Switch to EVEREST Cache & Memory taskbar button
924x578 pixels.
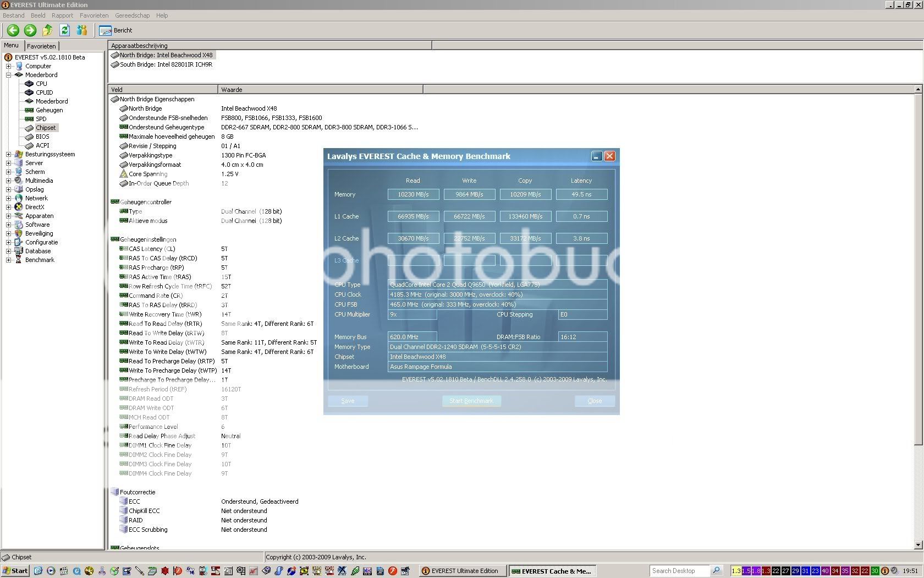click(552, 571)
